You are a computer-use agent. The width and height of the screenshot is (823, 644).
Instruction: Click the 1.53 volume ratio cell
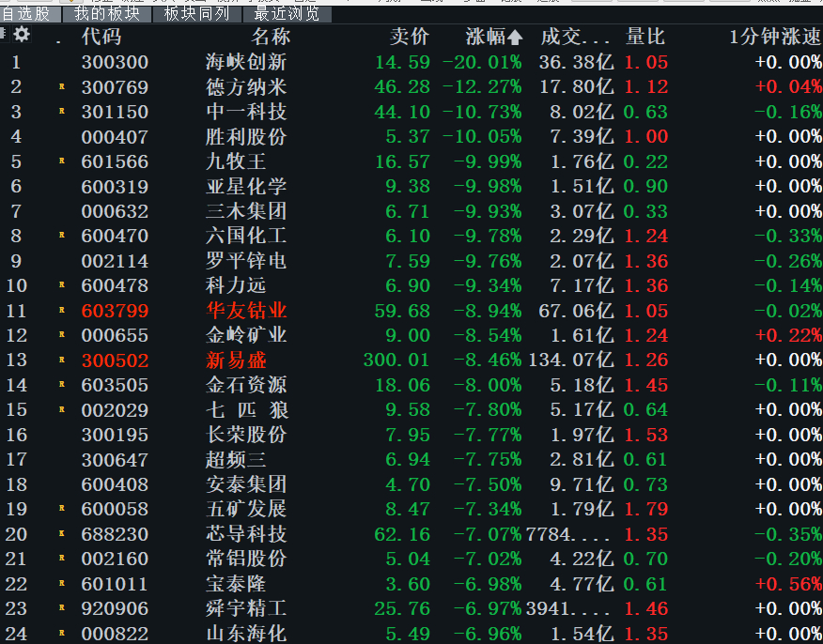(645, 435)
